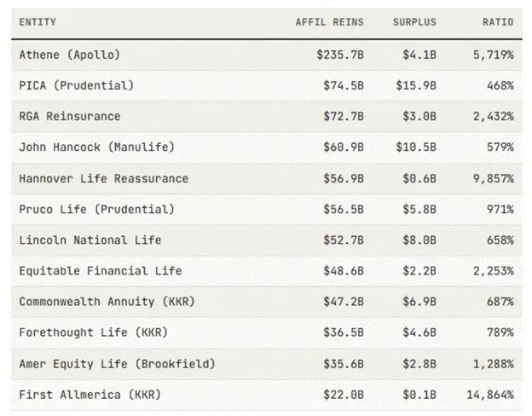The image size is (532, 416).
Task: Click Amer Equity Life (Brookfield) row
Action: click(x=266, y=364)
